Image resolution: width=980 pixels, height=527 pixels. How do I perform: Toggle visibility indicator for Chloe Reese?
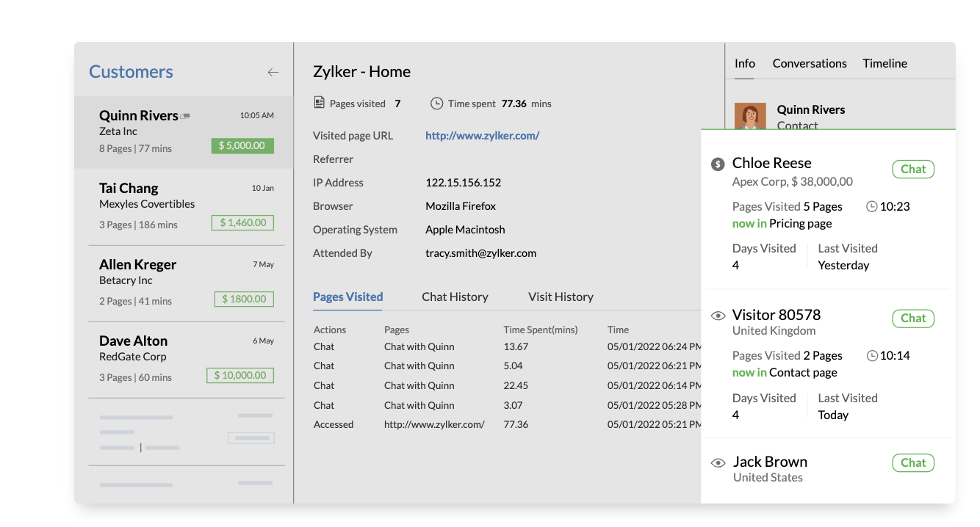718,164
